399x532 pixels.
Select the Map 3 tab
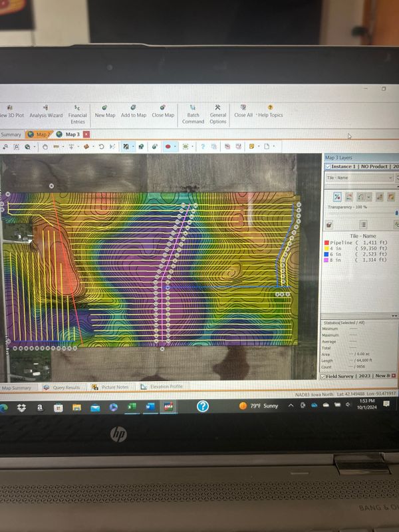click(x=69, y=134)
